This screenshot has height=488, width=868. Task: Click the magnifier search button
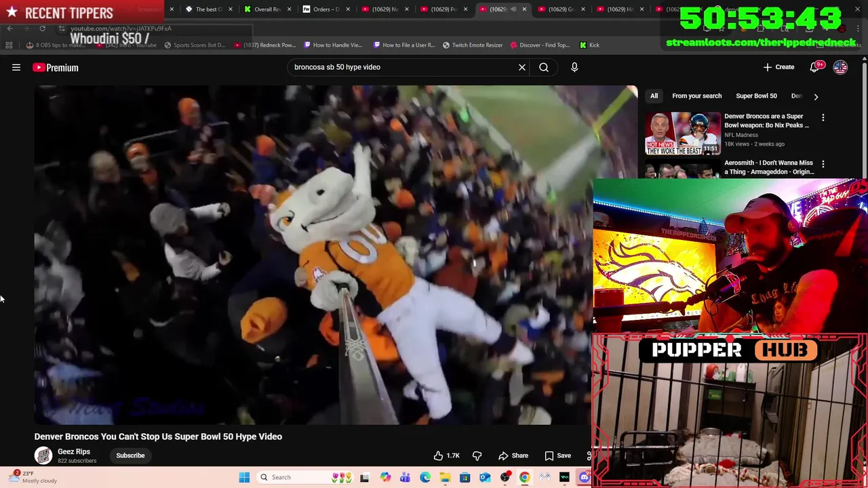click(544, 67)
